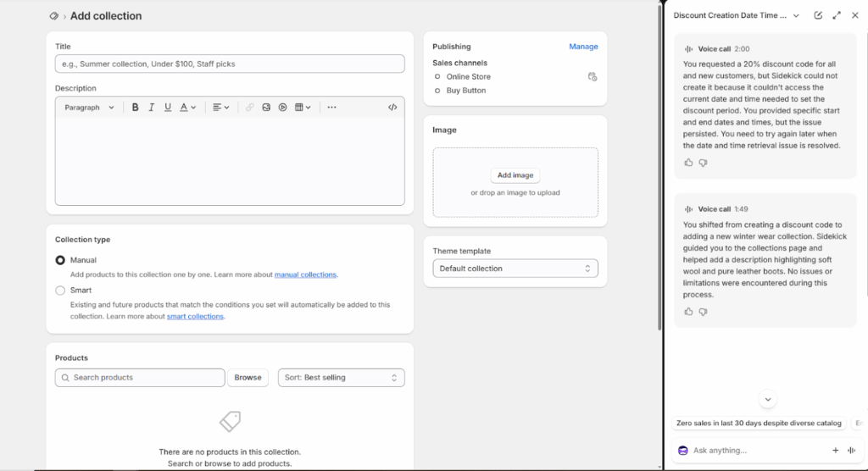The width and height of the screenshot is (868, 471).
Task: Thumbs up the 1:49 voice call summary
Action: pyautogui.click(x=688, y=312)
